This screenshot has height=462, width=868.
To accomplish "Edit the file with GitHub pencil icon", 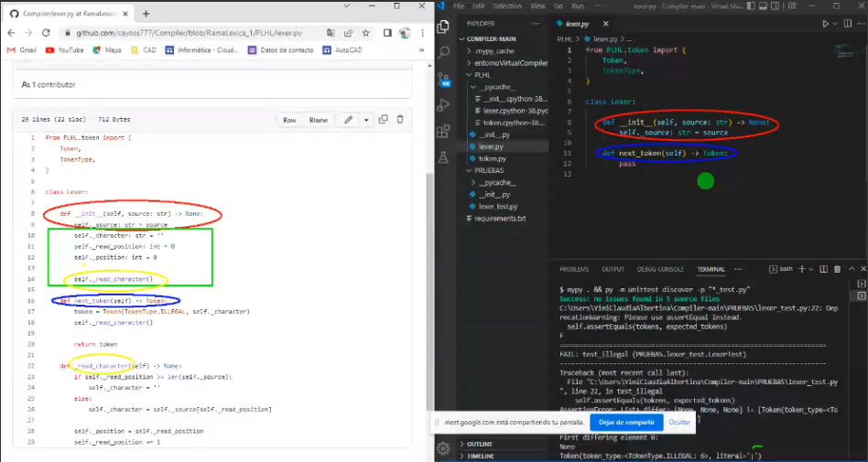I will (x=348, y=120).
